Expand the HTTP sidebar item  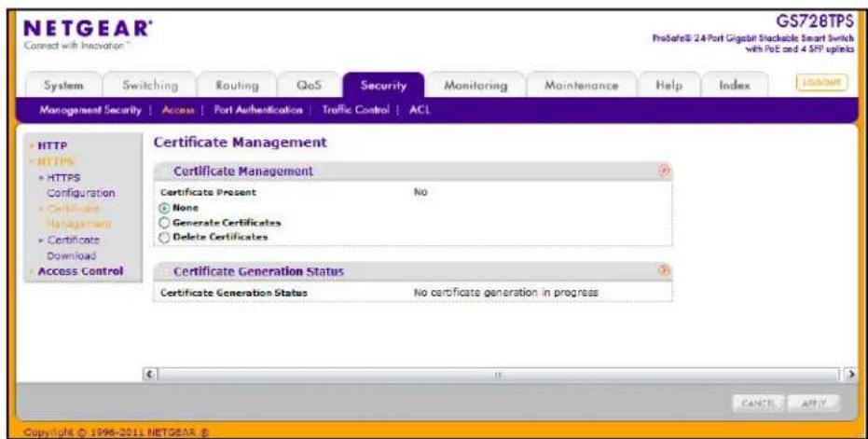point(52,145)
